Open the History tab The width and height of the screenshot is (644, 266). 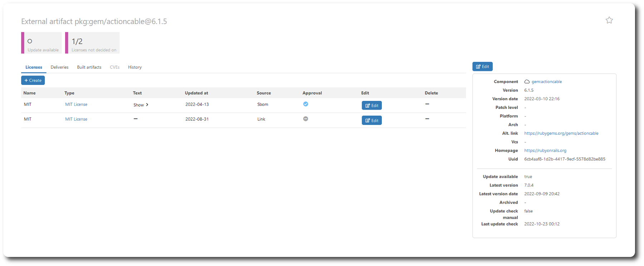(x=135, y=67)
